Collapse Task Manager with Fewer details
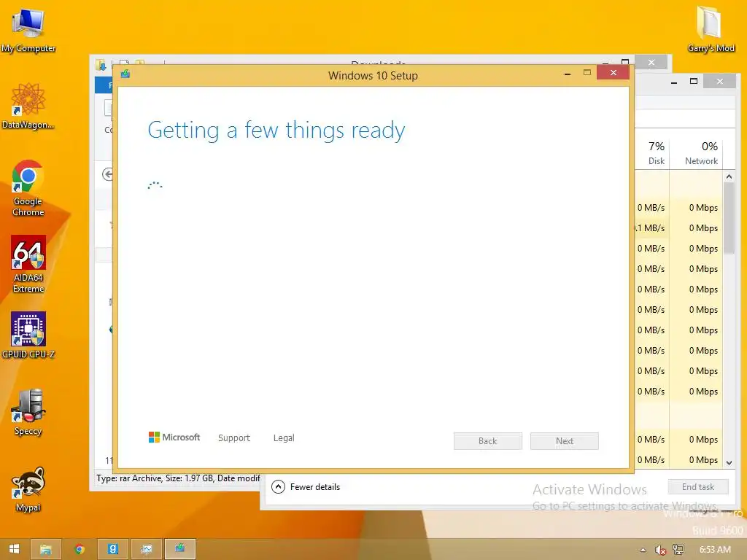747x560 pixels. point(306,486)
